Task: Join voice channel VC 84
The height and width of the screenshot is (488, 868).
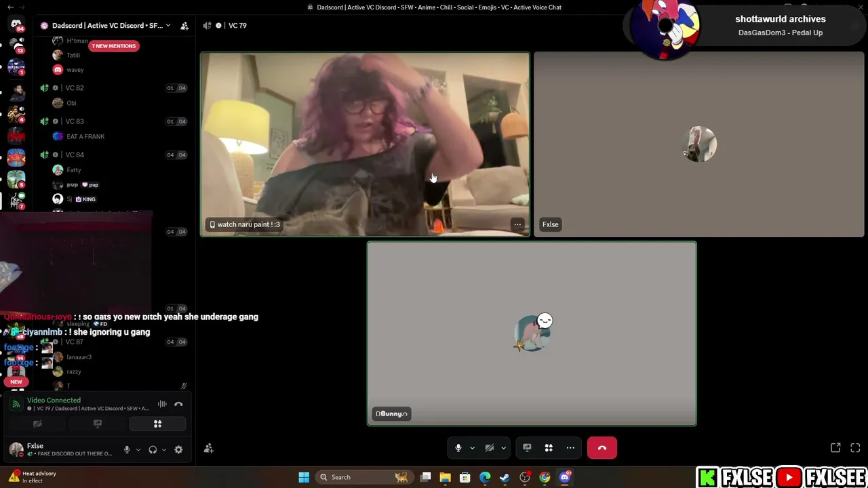Action: [x=75, y=155]
